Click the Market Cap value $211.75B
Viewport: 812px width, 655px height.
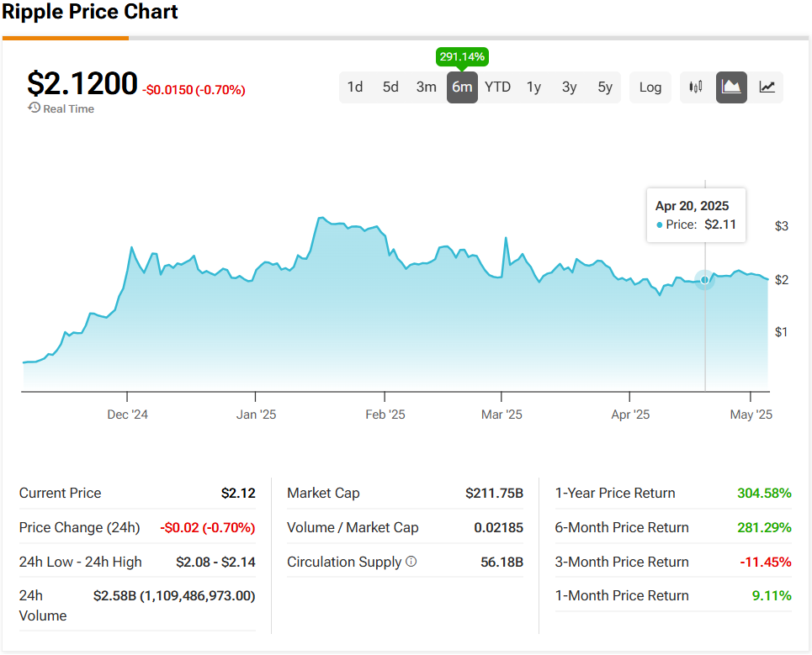494,493
